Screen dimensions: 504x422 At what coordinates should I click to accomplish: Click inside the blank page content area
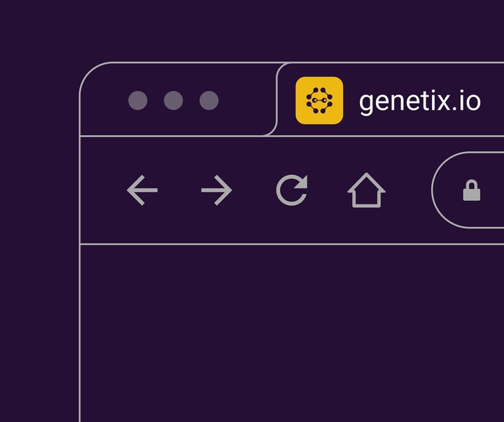coord(292,333)
